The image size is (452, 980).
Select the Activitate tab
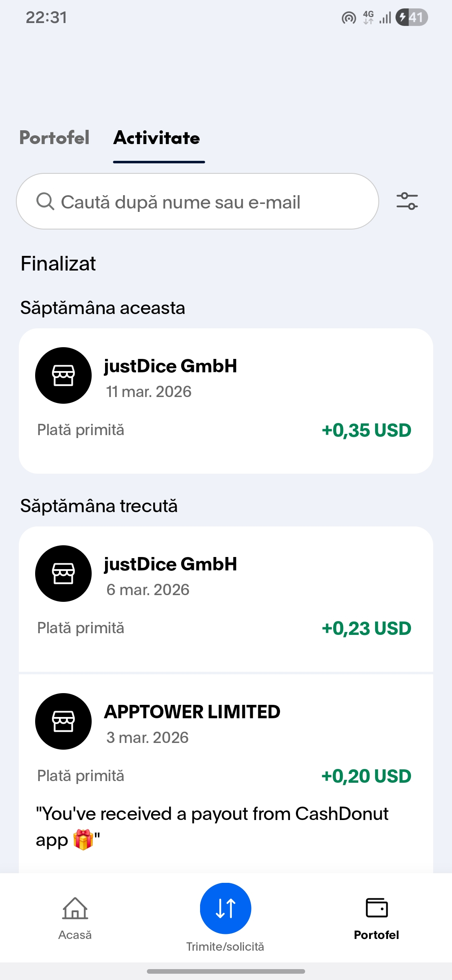pos(157,138)
